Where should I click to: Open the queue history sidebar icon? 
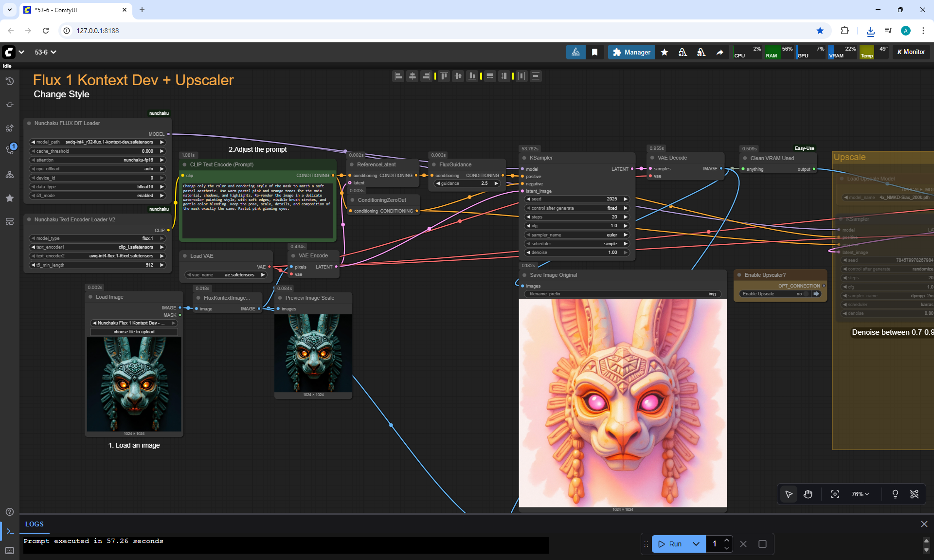[10, 81]
